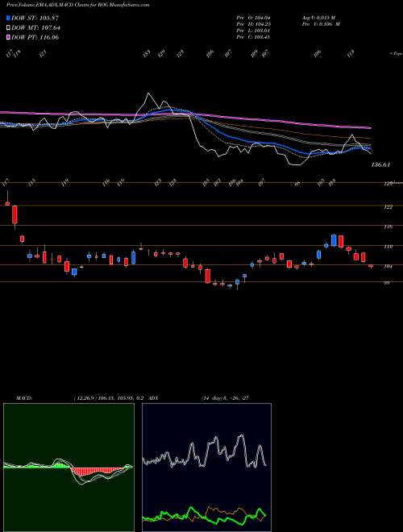Click the tallest red candle at chart start

(x=15, y=214)
